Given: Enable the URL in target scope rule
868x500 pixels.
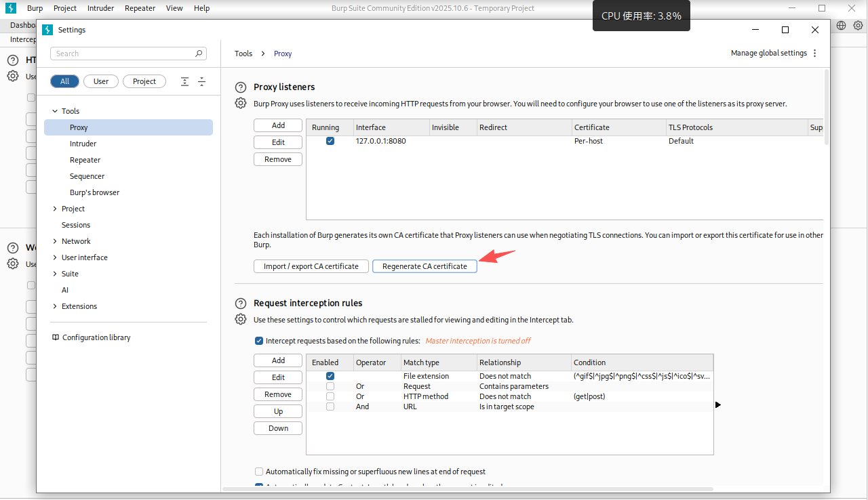Looking at the screenshot, I should [x=330, y=407].
